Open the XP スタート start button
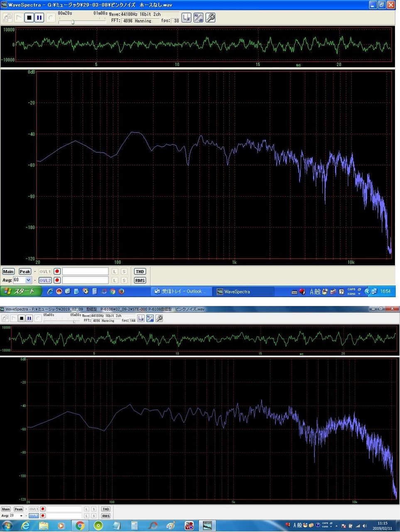This screenshot has width=400, height=532. click(x=21, y=291)
